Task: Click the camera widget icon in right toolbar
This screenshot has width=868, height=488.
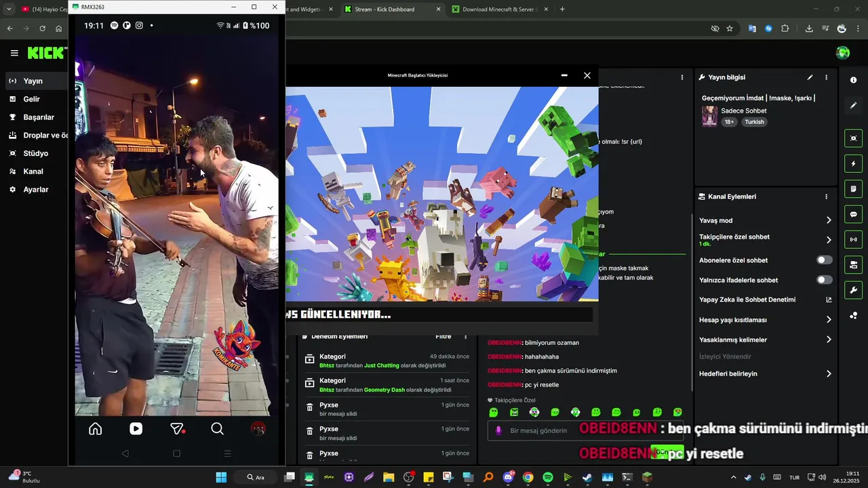Action: (853, 264)
